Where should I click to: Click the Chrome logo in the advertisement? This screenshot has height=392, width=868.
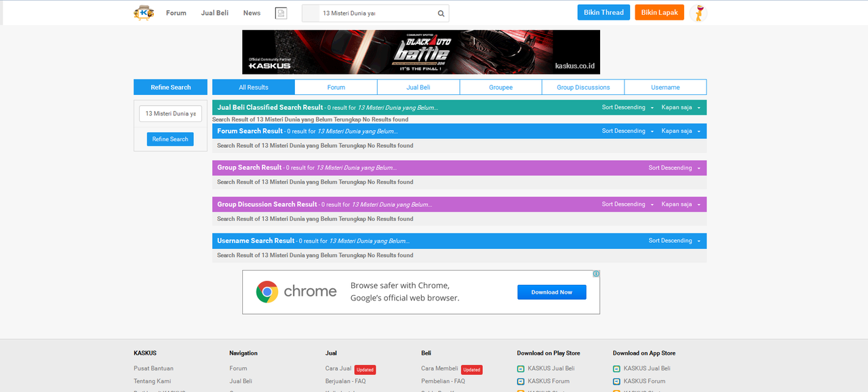(267, 292)
